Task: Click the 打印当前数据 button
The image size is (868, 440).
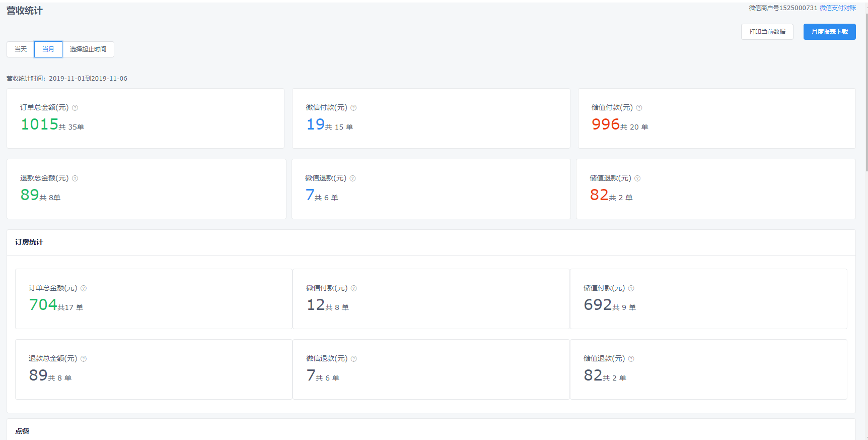Action: pyautogui.click(x=767, y=32)
